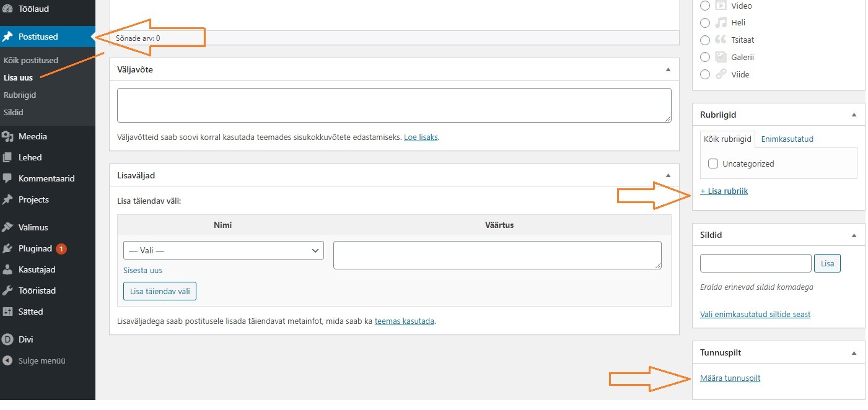The width and height of the screenshot is (868, 410).
Task: Check the Uncategorized category checkbox
Action: (713, 164)
